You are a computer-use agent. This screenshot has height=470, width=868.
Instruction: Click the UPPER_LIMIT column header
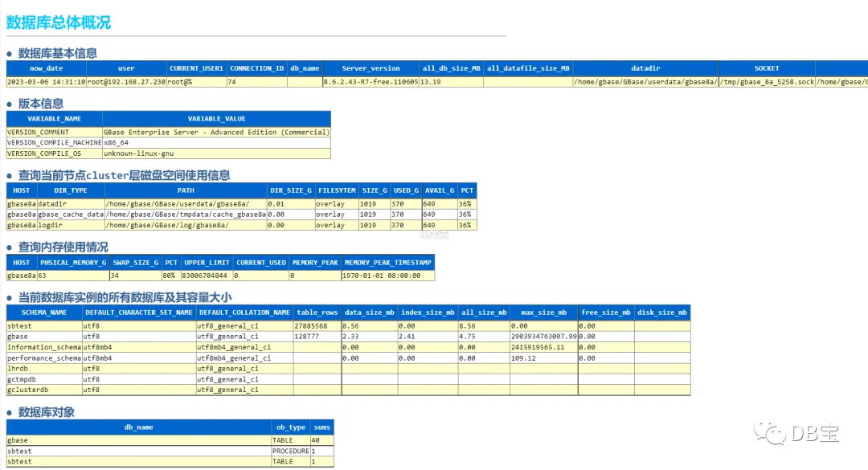[x=207, y=263]
